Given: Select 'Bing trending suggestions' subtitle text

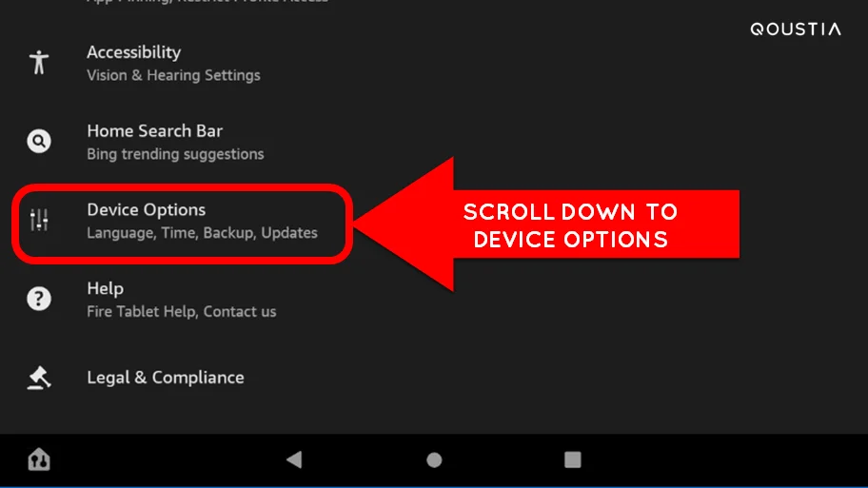Looking at the screenshot, I should tap(175, 154).
